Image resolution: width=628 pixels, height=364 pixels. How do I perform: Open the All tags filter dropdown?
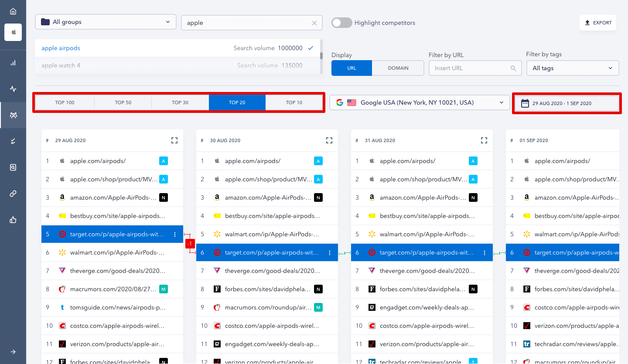pyautogui.click(x=573, y=68)
